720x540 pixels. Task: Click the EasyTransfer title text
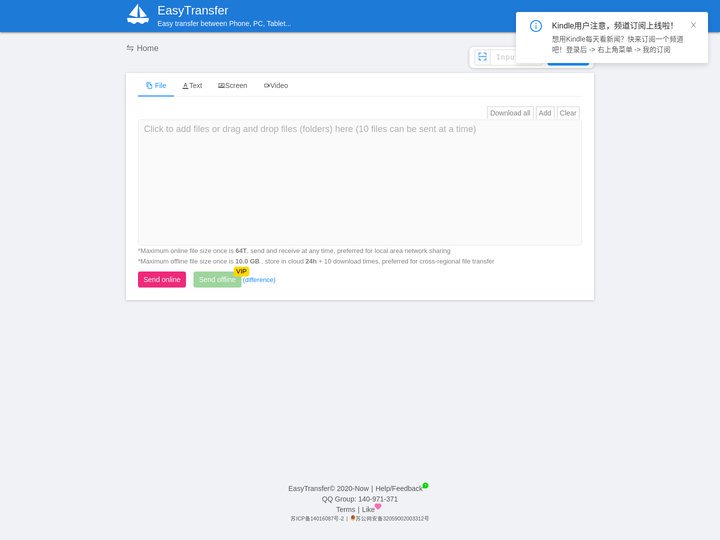(193, 11)
